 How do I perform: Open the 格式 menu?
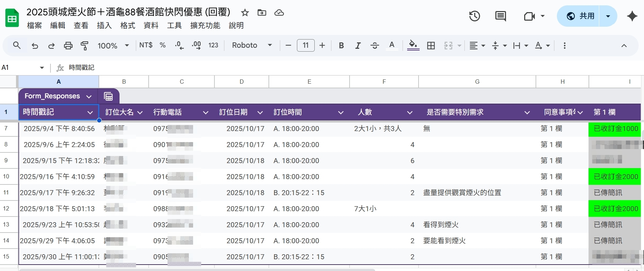(x=128, y=26)
